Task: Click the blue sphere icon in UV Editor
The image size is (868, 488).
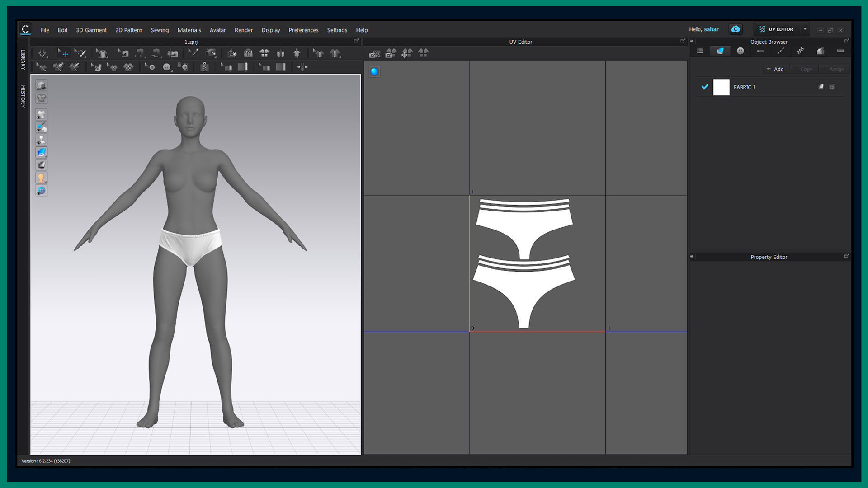Action: pyautogui.click(x=374, y=71)
